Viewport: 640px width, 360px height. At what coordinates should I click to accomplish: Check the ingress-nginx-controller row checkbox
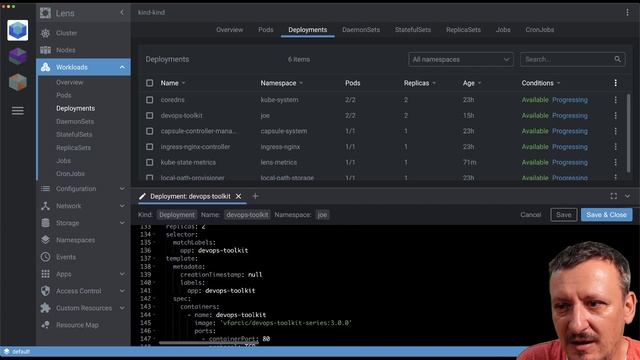click(x=150, y=147)
